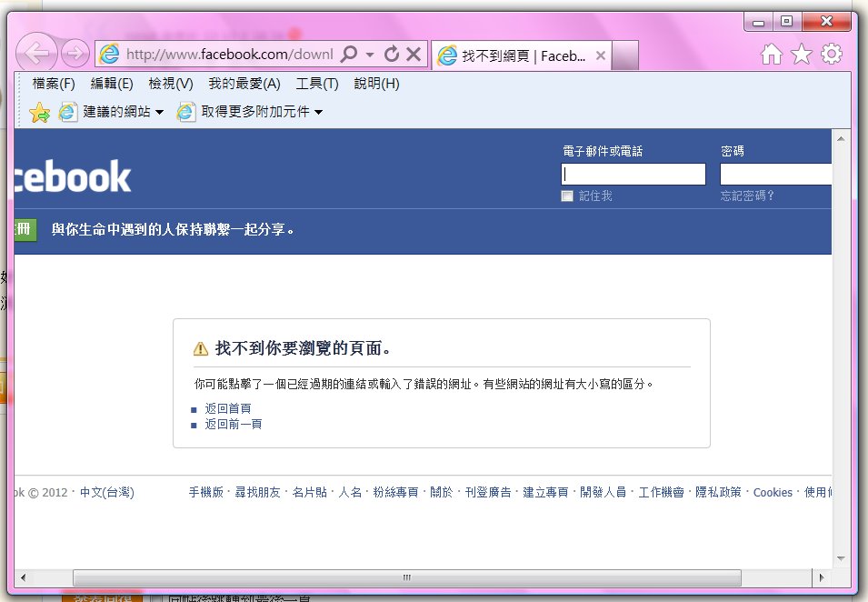Click the horizontal scrollbar left arrow
The width and height of the screenshot is (868, 602).
(x=23, y=577)
